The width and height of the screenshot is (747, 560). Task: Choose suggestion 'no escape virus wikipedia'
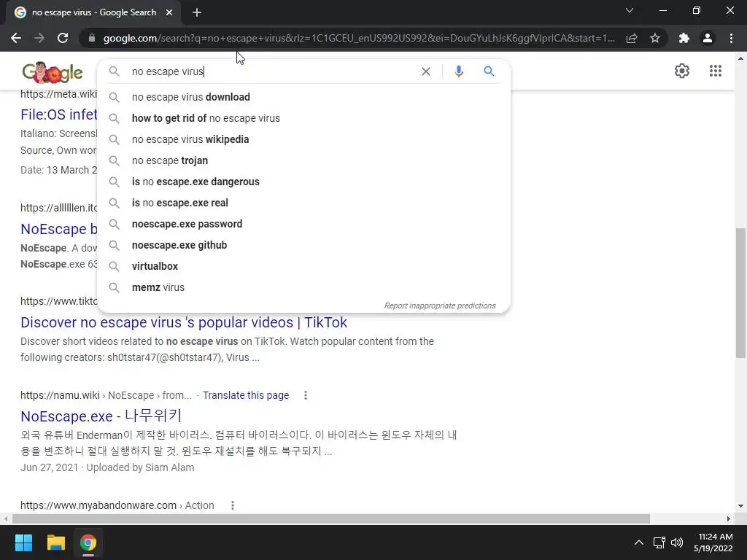point(303,139)
